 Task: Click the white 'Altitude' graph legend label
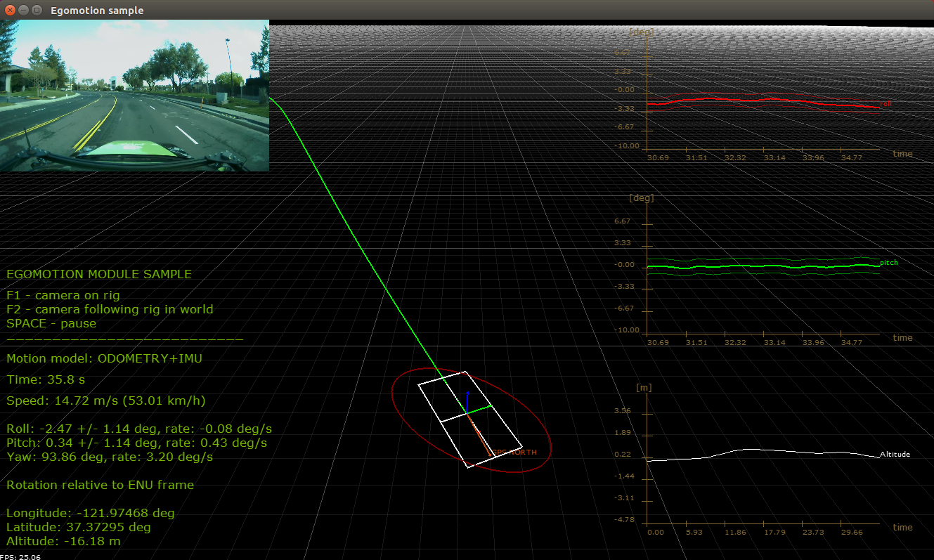895,455
